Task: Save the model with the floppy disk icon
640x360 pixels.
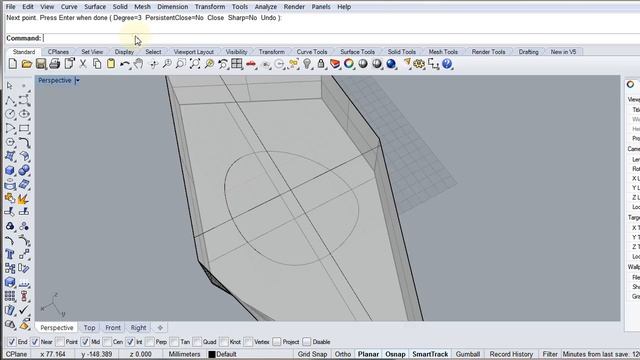Action: tap(41, 64)
